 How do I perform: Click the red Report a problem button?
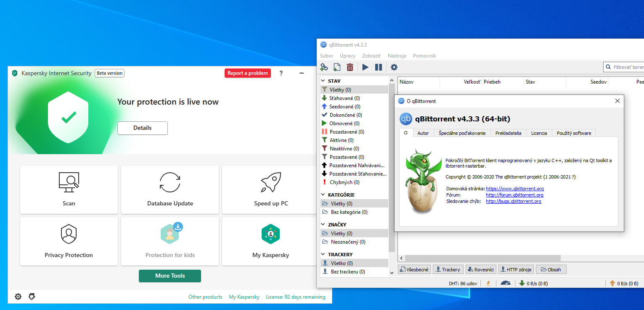point(248,73)
